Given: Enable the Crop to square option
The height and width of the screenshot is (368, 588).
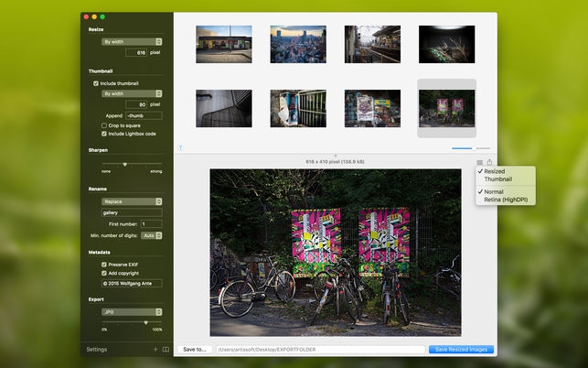Looking at the screenshot, I should (104, 124).
